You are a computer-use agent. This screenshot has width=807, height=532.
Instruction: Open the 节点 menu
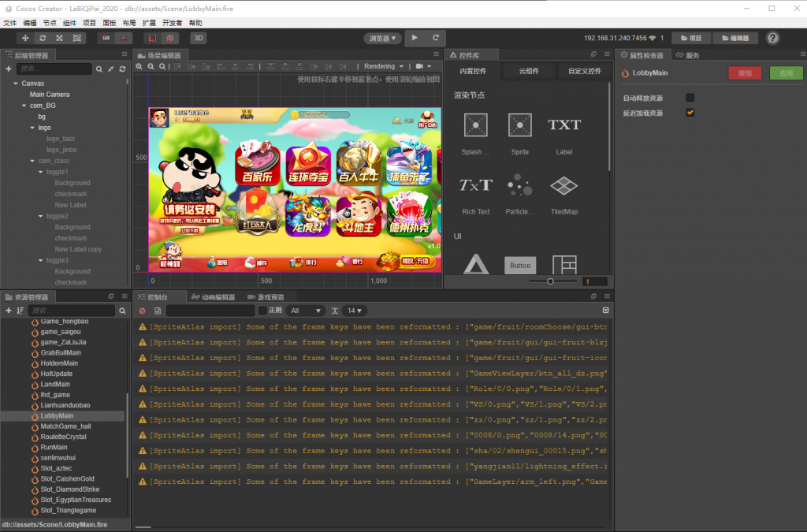(50, 23)
